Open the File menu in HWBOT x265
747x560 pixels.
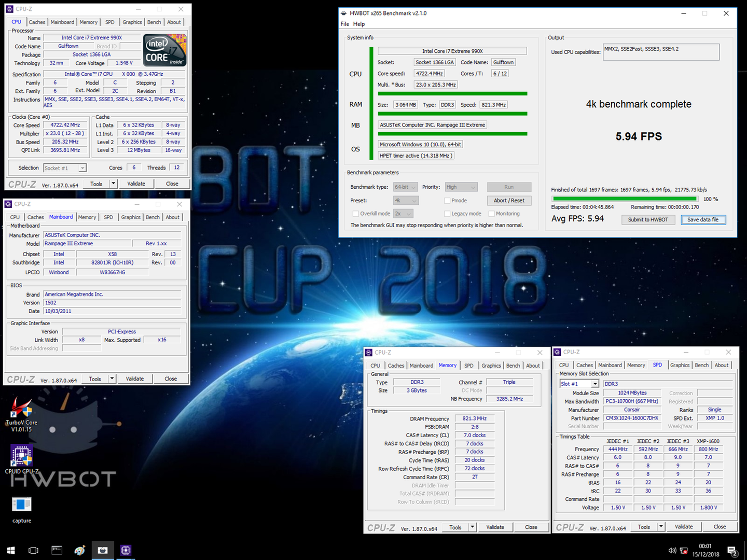(344, 24)
